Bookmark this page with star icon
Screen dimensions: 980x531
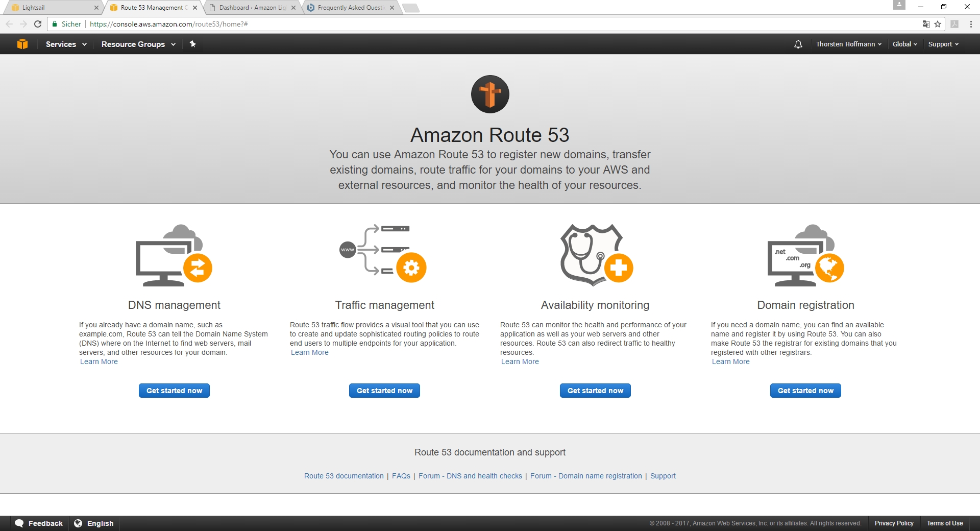pyautogui.click(x=938, y=24)
